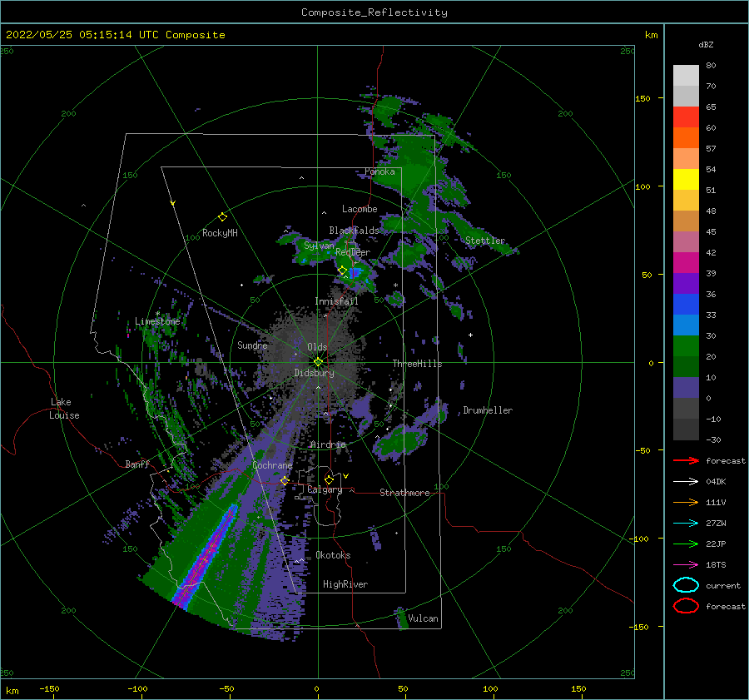Viewport: 749px width, 700px height.
Task: Click the Olds city label
Action: 317,347
